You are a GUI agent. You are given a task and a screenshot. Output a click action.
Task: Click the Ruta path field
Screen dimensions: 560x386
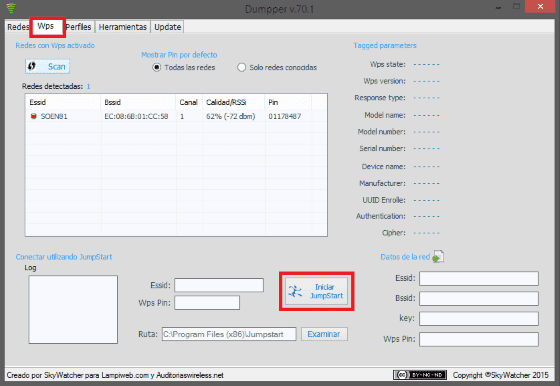point(229,334)
